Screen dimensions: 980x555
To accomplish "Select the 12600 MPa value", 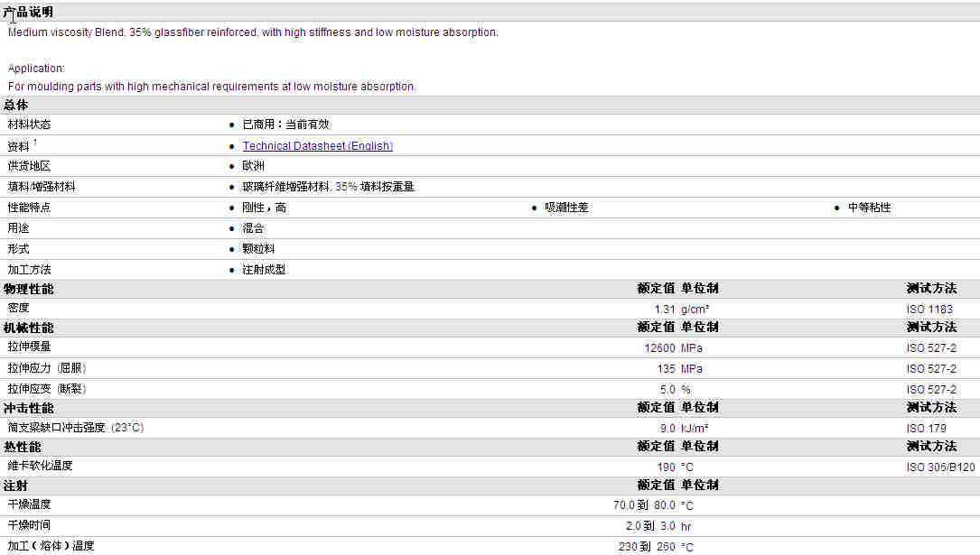I will 673,347.
